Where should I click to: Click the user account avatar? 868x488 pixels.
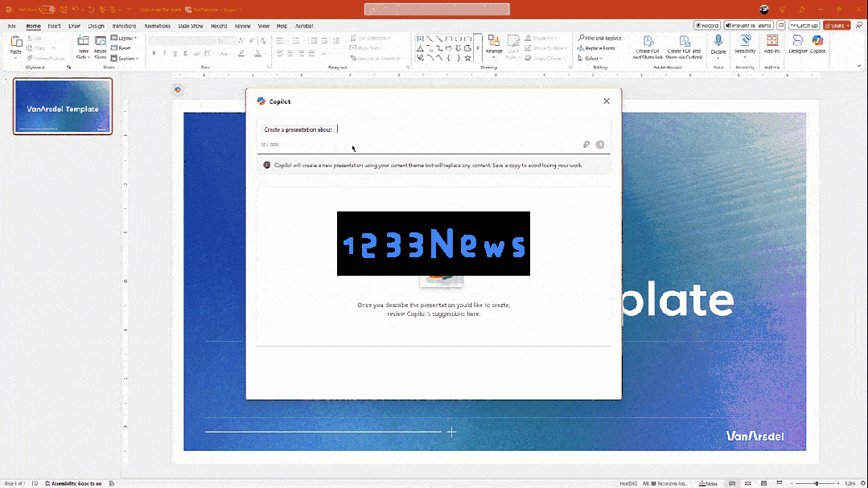pos(764,10)
